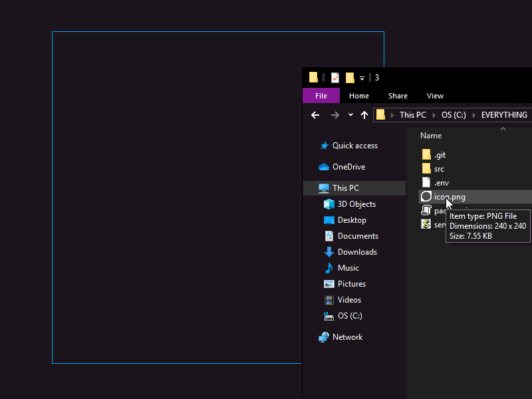
Task: Click the icon.png circle thumbnail icon
Action: coord(426,196)
